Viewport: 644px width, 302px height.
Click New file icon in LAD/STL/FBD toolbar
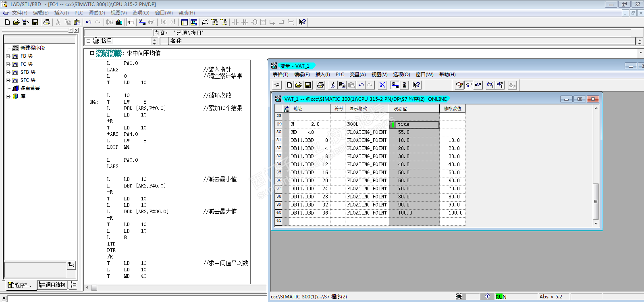[x=7, y=22]
